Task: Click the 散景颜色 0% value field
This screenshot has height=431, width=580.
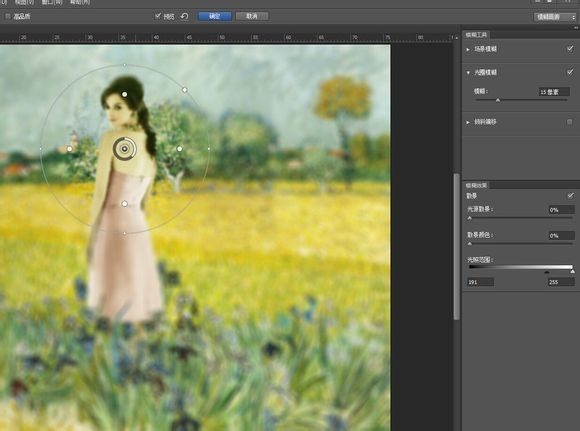Action: coord(562,236)
